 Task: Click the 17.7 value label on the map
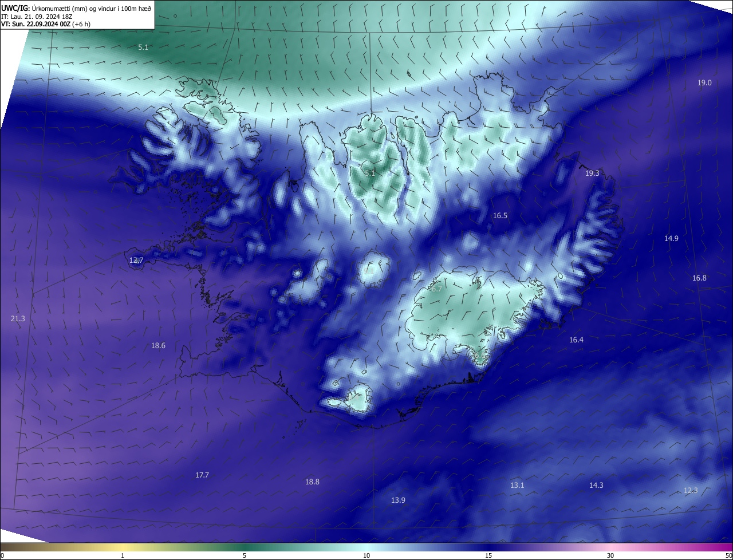pos(202,475)
